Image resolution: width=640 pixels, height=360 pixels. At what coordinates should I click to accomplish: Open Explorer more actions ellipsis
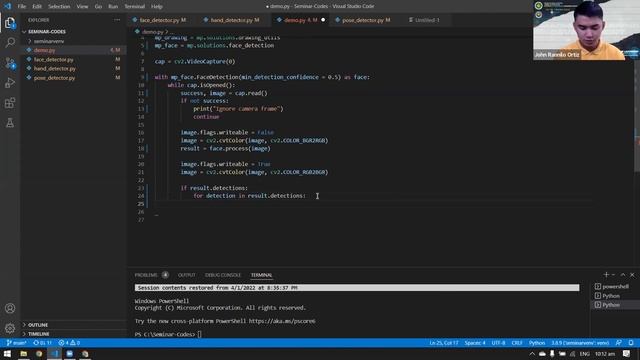point(117,20)
